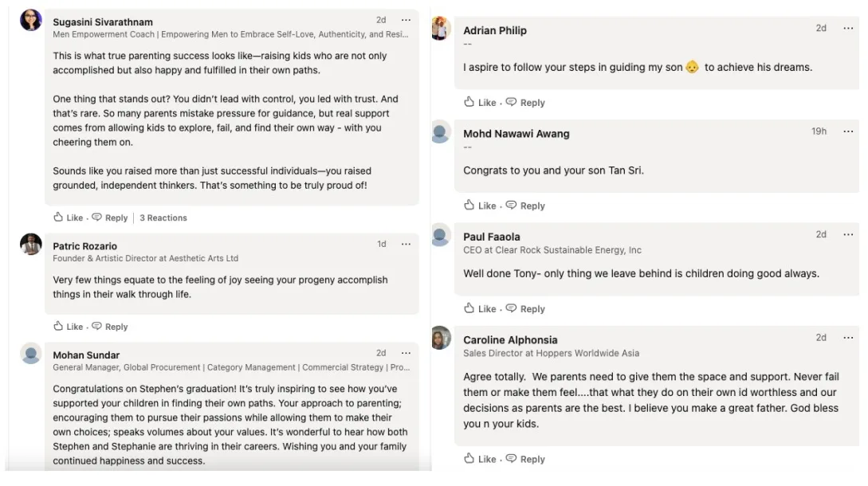
Task: Reply to Caroline Alphonsia's comment
Action: [x=525, y=459]
